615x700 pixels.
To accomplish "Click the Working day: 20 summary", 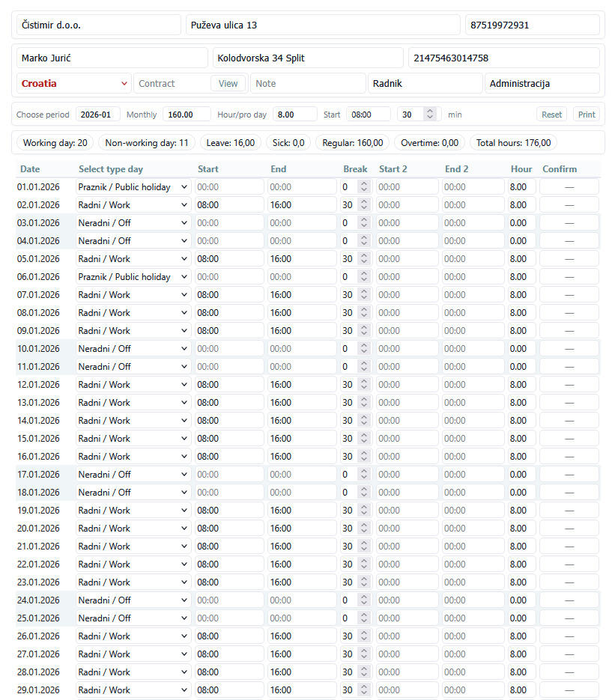I will point(55,143).
